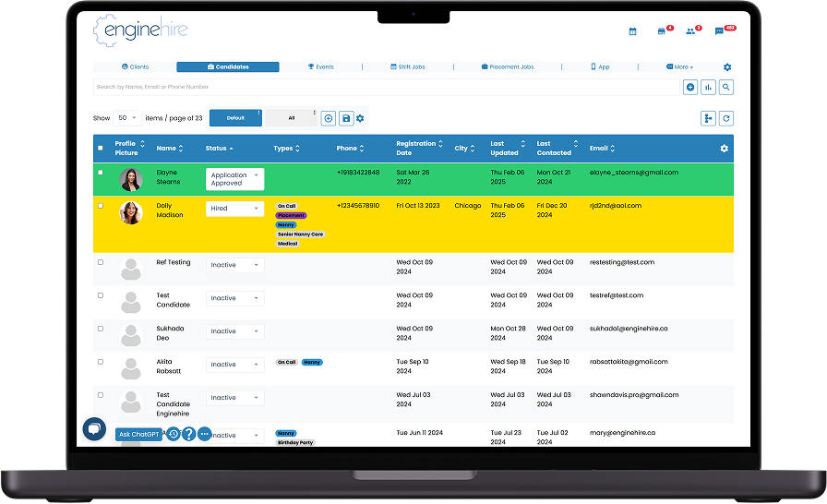This screenshot has height=504, width=827.
Task: Open Elayne Stearns profile picture
Action: [131, 180]
